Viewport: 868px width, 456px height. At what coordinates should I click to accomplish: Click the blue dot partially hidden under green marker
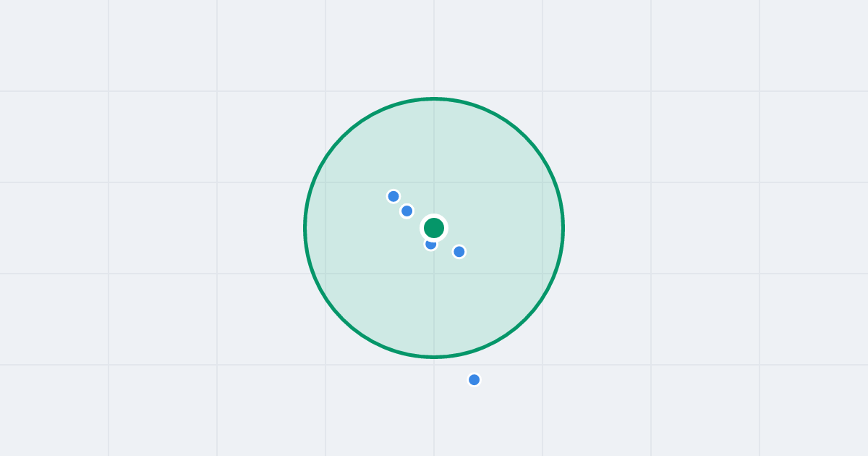[x=431, y=245]
